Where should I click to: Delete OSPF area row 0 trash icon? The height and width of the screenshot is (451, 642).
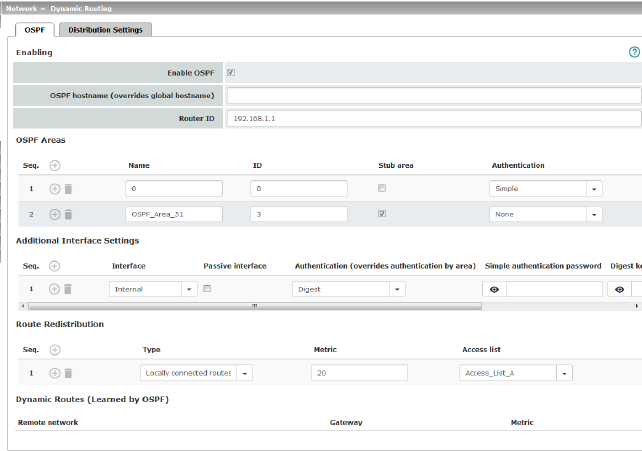(x=68, y=189)
